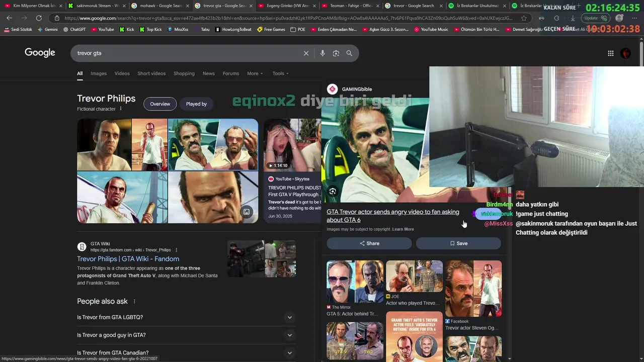Open the GTA Wiki result thumbnail images
Screen dimensions: 644x362
pyautogui.click(x=262, y=259)
